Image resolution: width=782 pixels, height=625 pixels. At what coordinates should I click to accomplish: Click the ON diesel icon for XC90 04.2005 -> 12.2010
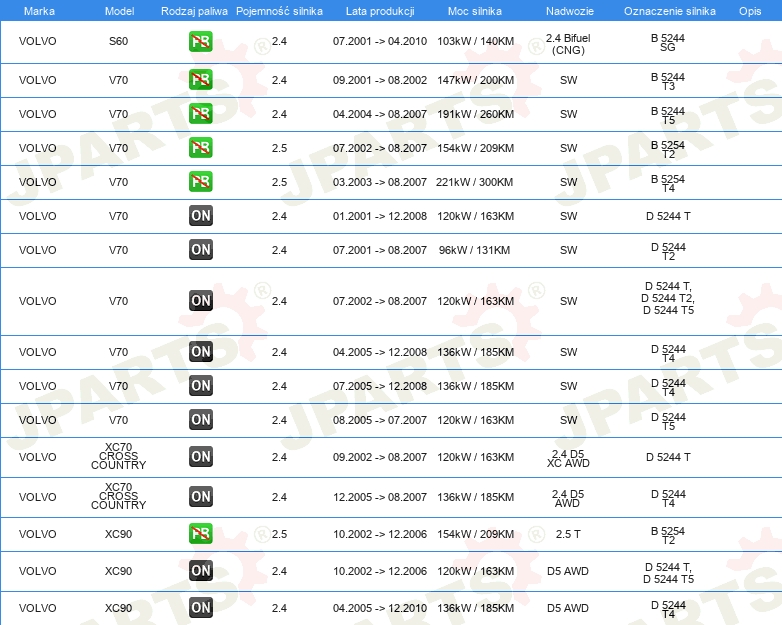tap(200, 608)
